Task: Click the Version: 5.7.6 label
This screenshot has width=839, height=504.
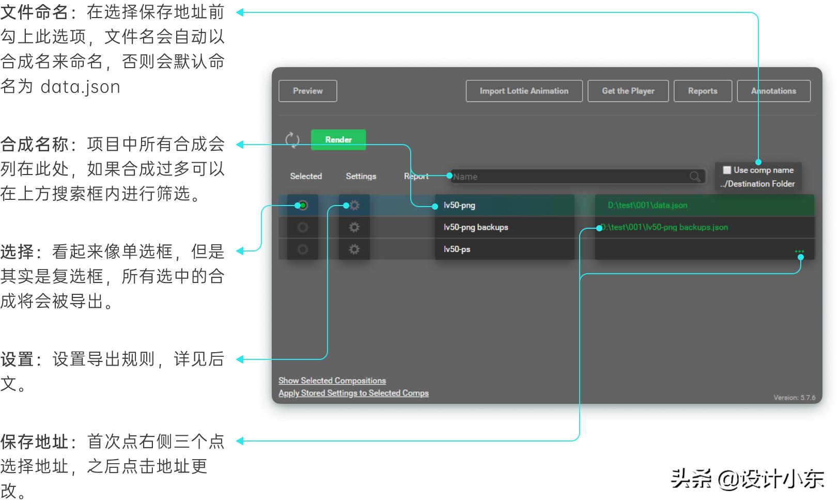Action: click(795, 398)
